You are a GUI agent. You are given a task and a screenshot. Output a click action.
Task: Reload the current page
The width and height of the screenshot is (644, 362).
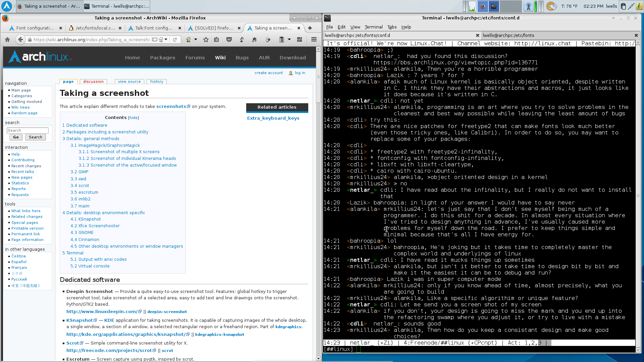(175, 40)
